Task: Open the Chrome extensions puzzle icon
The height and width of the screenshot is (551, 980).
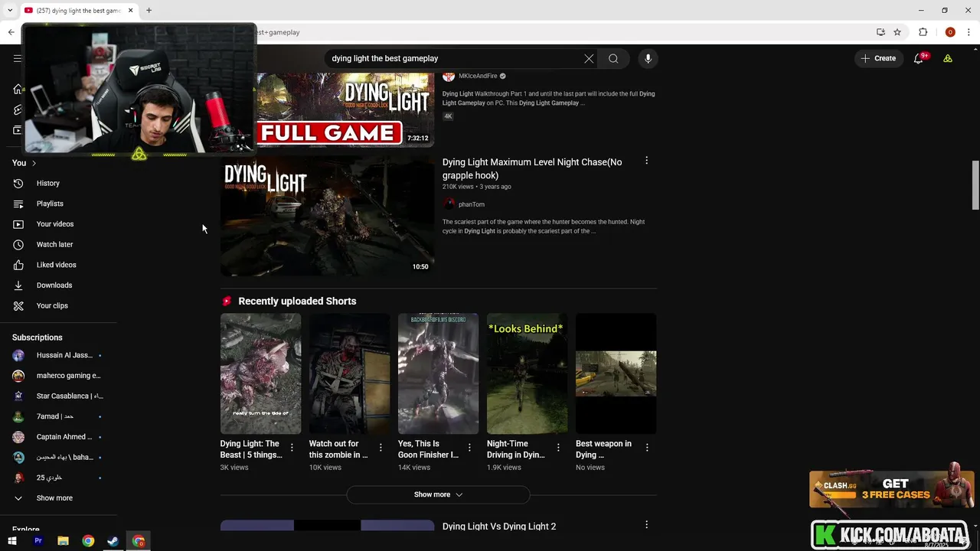Action: [x=923, y=32]
